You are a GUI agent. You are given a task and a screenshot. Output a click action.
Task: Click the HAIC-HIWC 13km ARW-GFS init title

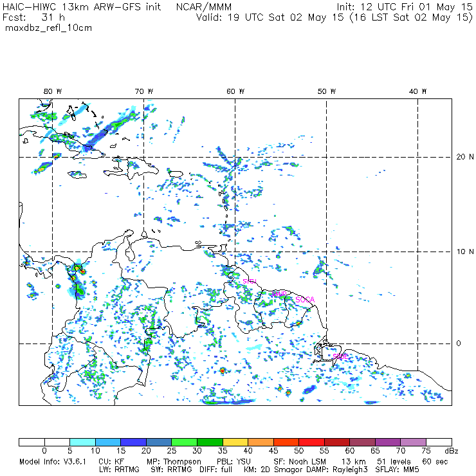82,6
